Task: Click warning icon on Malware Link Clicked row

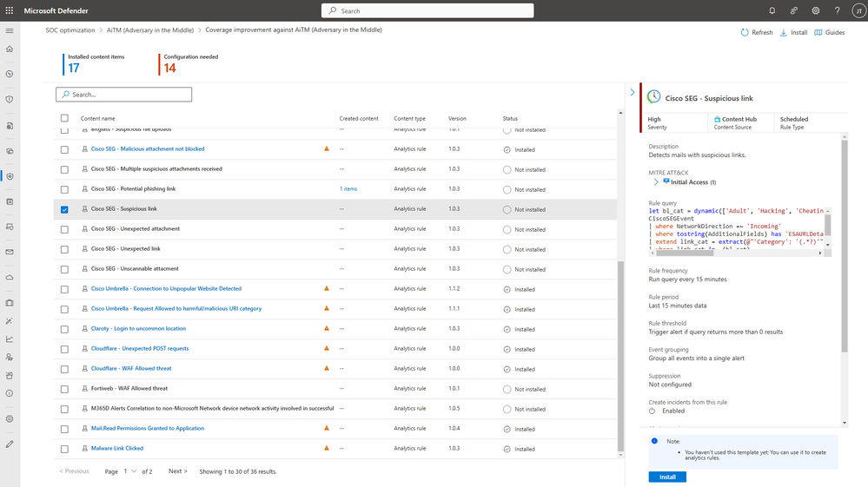Action: [327, 448]
